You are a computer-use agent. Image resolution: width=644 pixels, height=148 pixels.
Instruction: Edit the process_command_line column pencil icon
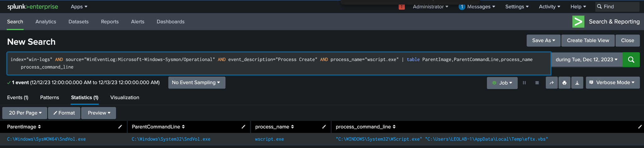(x=640, y=127)
